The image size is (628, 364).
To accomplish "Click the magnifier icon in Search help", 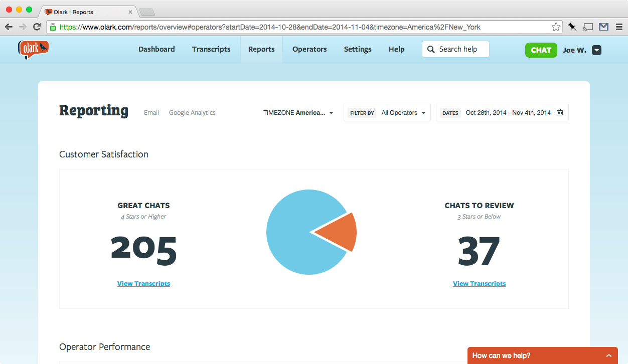I will point(431,49).
